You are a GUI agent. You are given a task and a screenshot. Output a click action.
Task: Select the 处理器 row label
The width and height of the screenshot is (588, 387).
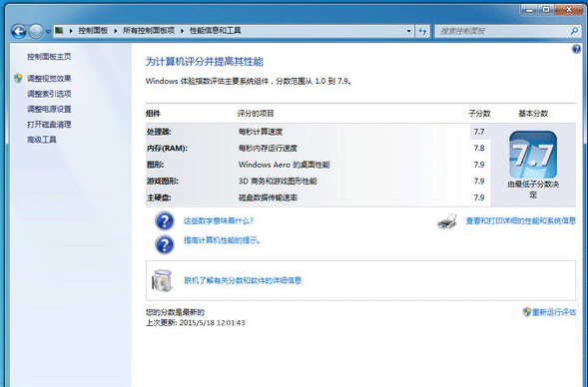click(x=159, y=132)
